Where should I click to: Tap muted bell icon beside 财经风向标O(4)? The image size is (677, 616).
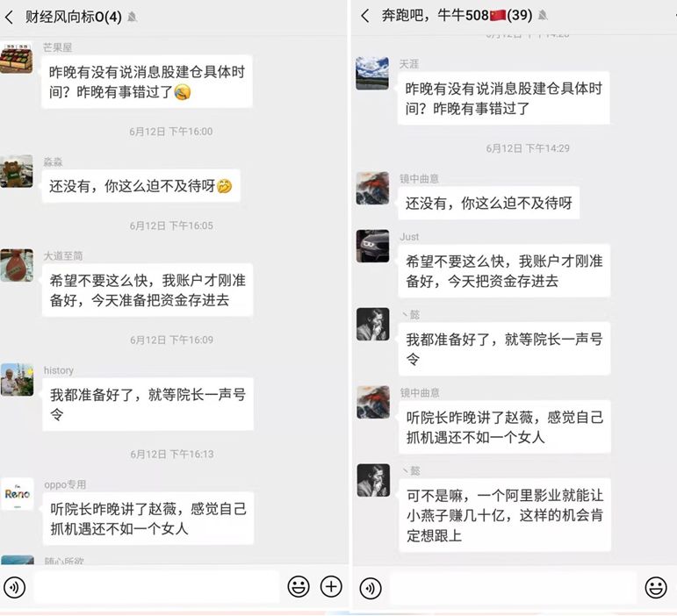133,18
